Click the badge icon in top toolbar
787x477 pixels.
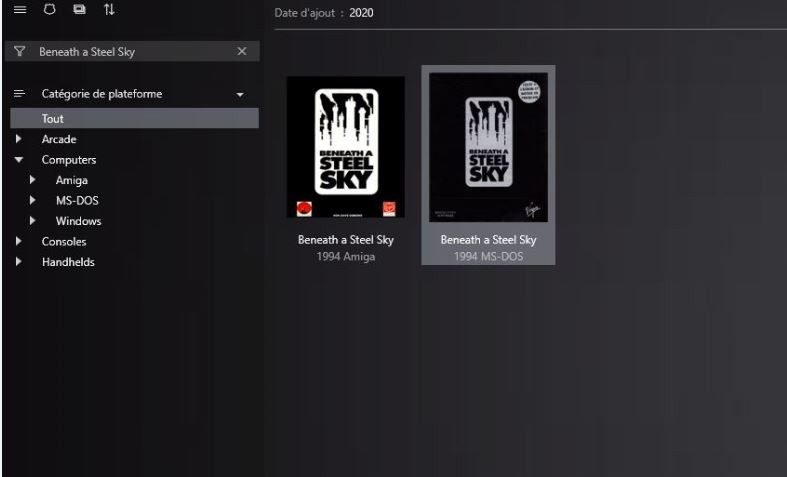click(x=49, y=10)
